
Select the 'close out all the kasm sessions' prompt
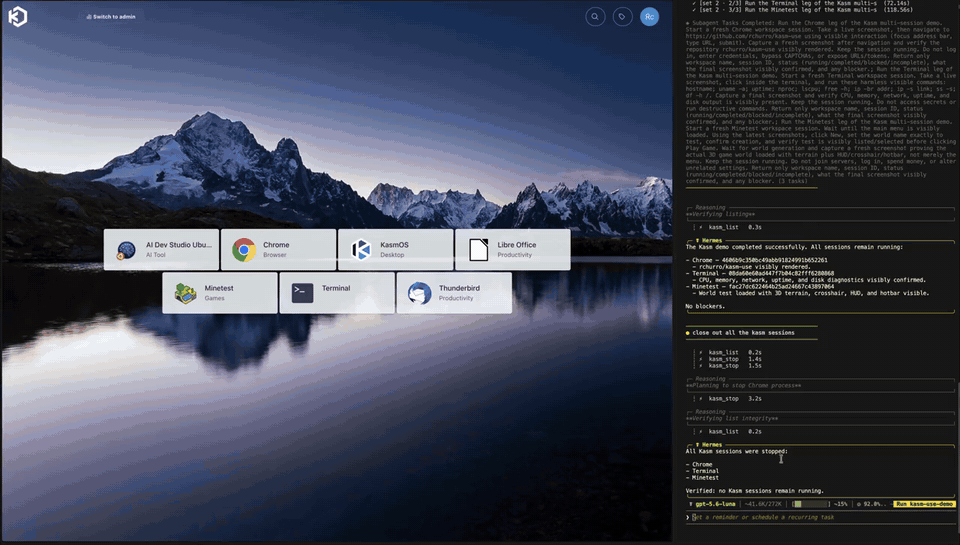tap(743, 333)
